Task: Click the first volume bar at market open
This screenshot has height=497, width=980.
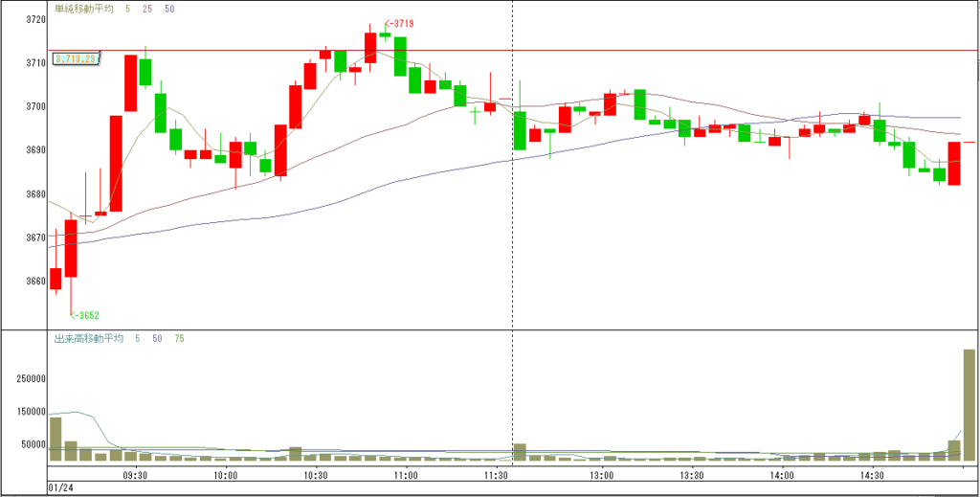Action: (56, 439)
